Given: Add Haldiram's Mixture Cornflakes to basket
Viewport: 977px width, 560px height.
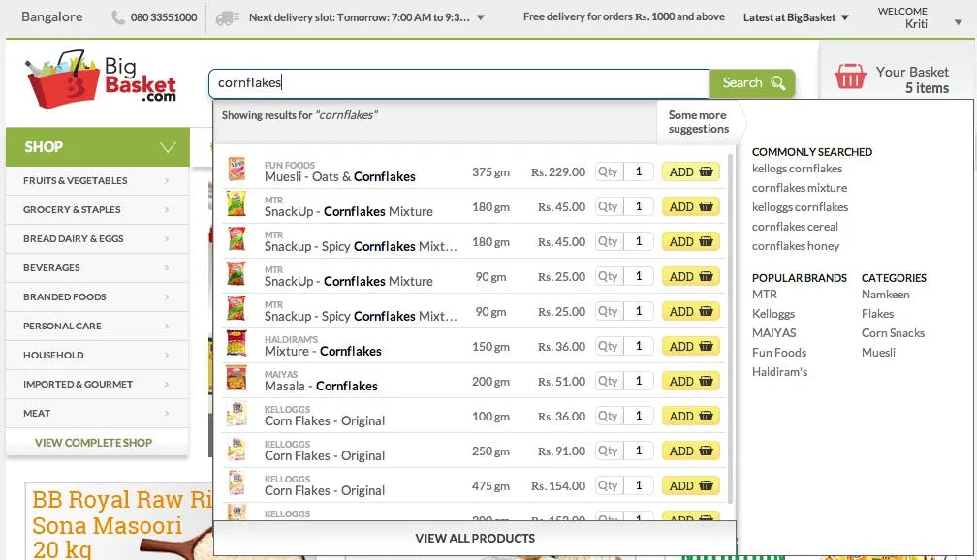Looking at the screenshot, I should coord(690,346).
